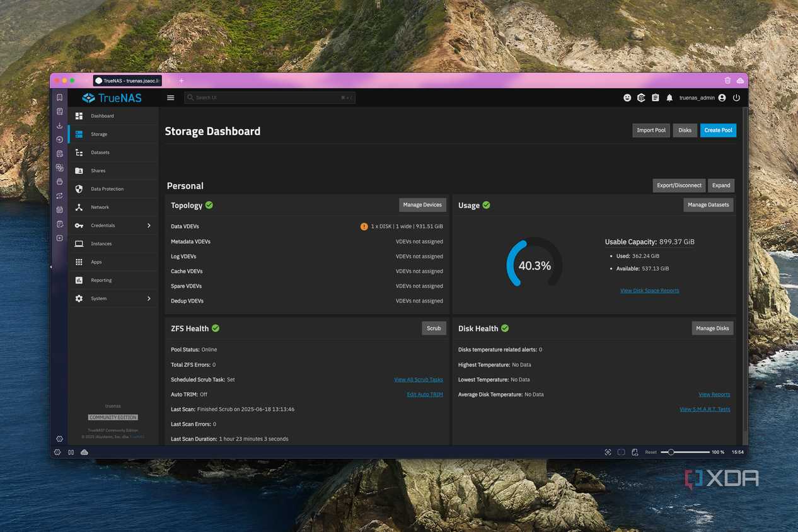The width and height of the screenshot is (798, 532).
Task: Select the TrueNAS browser tab
Action: click(x=128, y=81)
